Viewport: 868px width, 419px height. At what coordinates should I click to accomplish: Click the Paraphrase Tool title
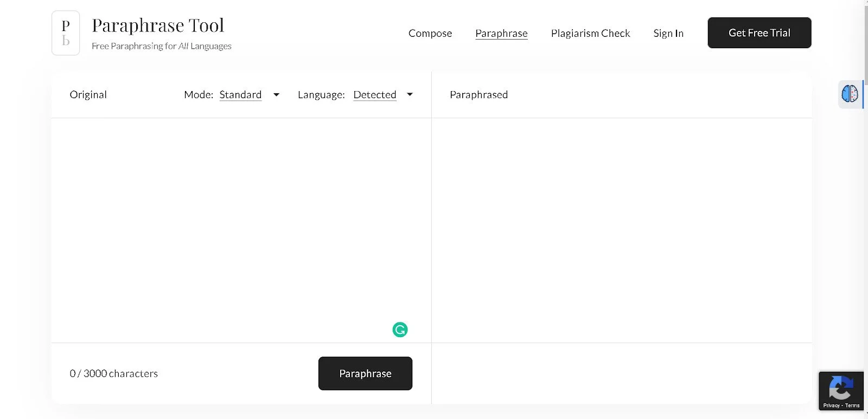158,25
